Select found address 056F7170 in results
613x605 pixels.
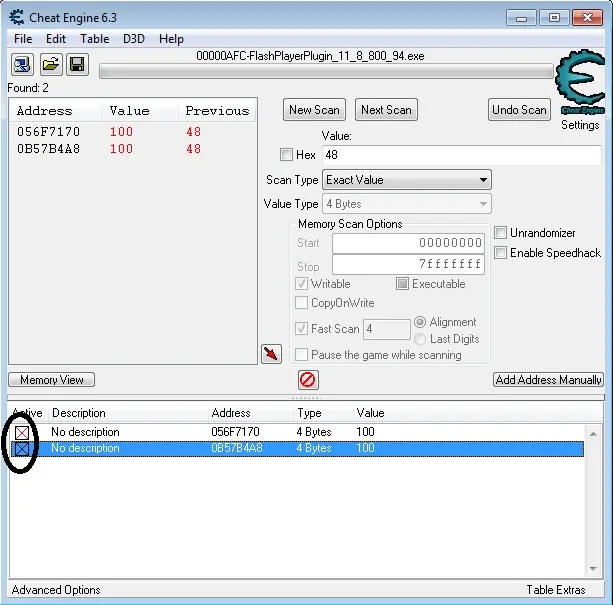(48, 132)
